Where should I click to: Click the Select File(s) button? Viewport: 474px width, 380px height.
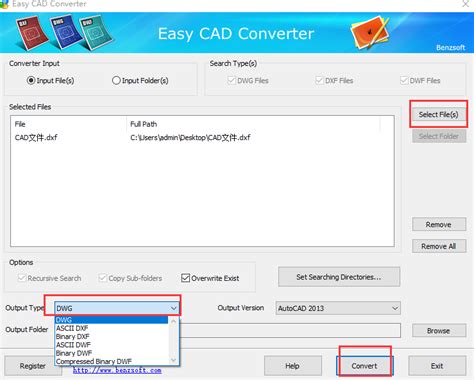click(x=438, y=114)
